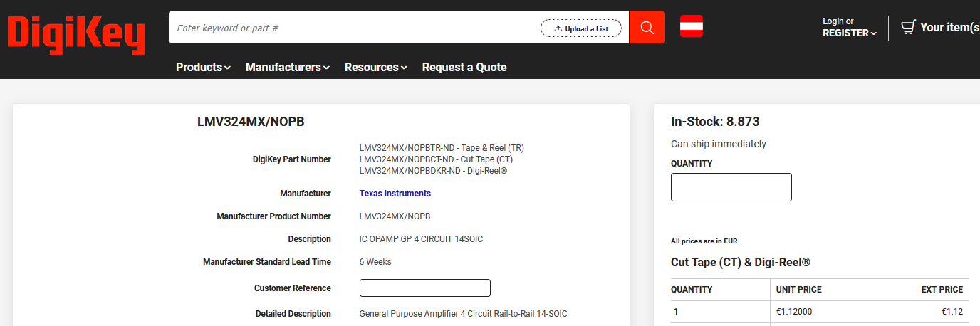Image resolution: width=980 pixels, height=326 pixels.
Task: Click the IC OPAMP GP 4 CIRCUIT 14SOIC description
Action: click(421, 239)
